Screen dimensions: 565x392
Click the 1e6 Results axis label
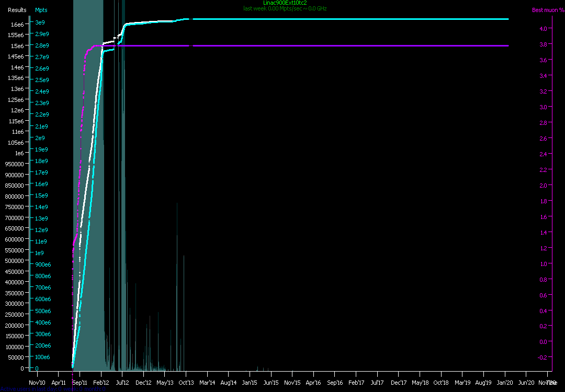click(x=19, y=153)
